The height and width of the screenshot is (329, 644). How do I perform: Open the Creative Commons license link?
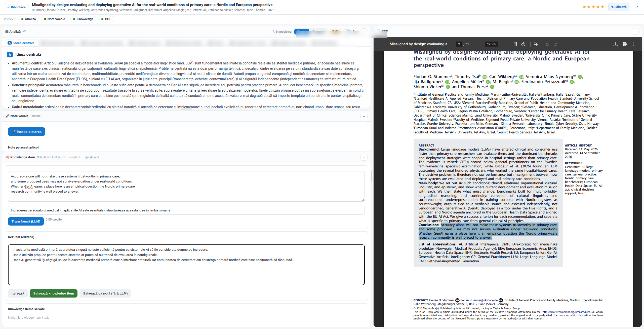click(x=568, y=312)
